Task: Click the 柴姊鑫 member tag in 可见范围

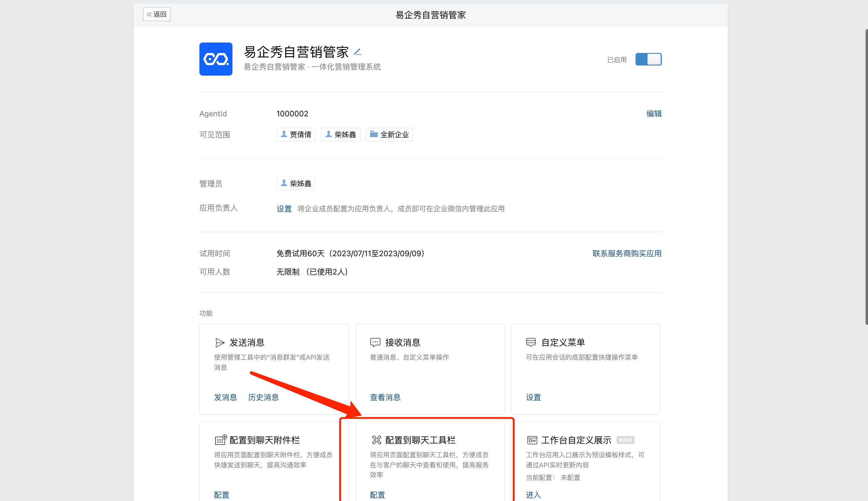Action: 341,135
